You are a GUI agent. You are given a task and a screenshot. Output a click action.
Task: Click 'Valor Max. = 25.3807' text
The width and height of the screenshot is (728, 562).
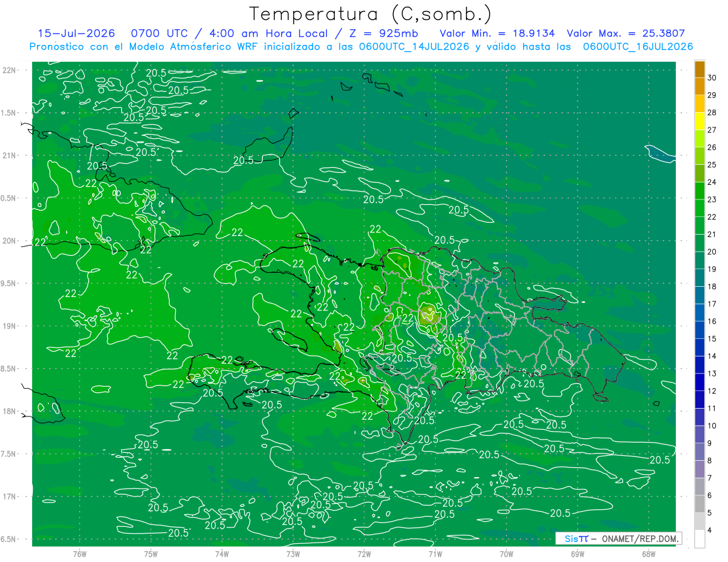625,33
